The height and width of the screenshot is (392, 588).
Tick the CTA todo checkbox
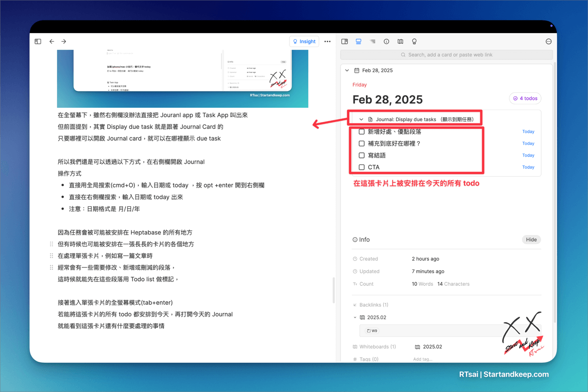coord(362,168)
